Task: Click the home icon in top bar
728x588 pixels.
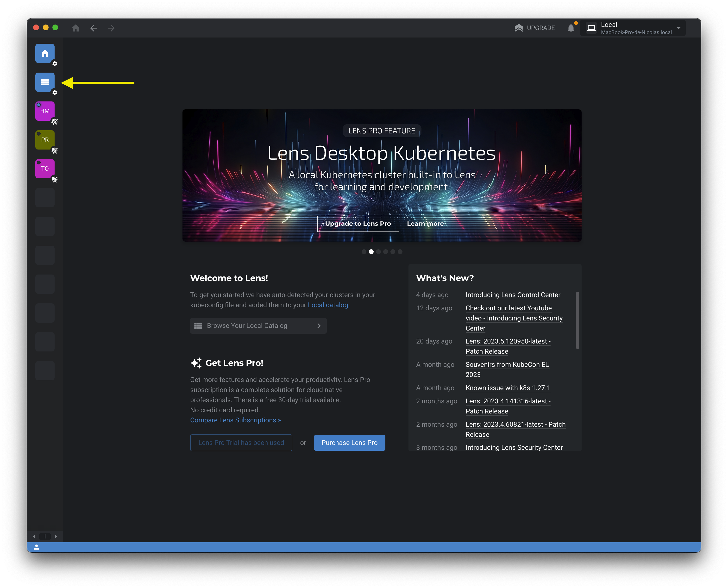Action: coord(75,28)
